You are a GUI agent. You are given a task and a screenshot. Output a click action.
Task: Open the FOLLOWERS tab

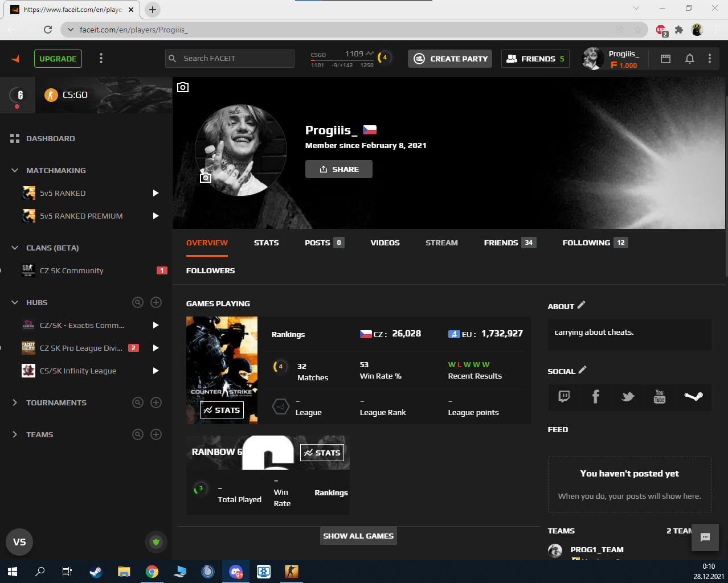point(210,270)
